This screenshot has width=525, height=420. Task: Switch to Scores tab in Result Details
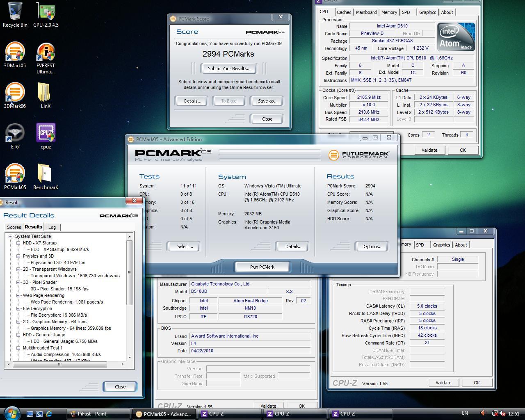tap(14, 227)
